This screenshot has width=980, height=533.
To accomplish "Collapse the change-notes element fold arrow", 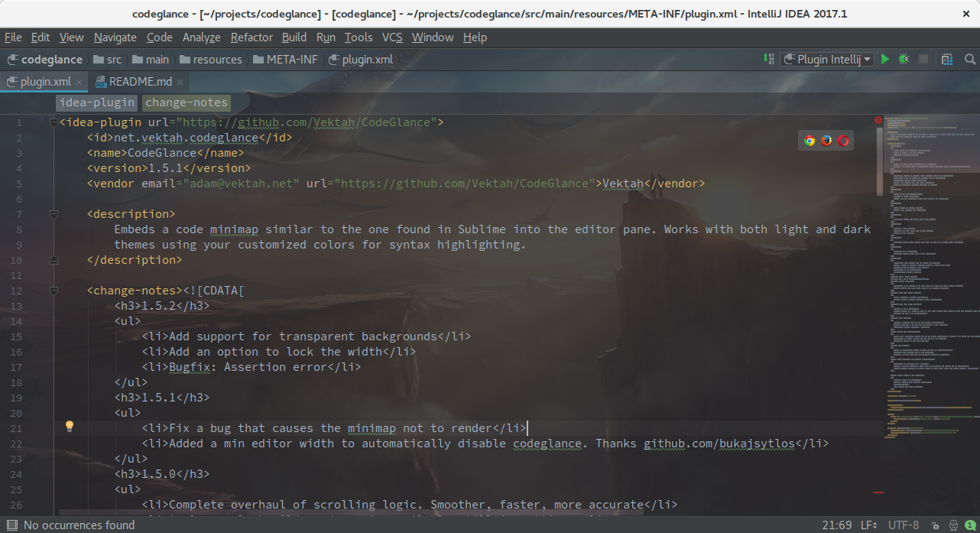I will tap(53, 290).
